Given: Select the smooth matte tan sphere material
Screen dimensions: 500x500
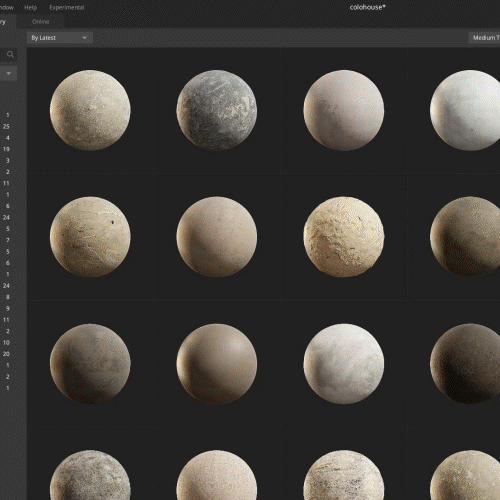Looking at the screenshot, I should click(x=217, y=237).
